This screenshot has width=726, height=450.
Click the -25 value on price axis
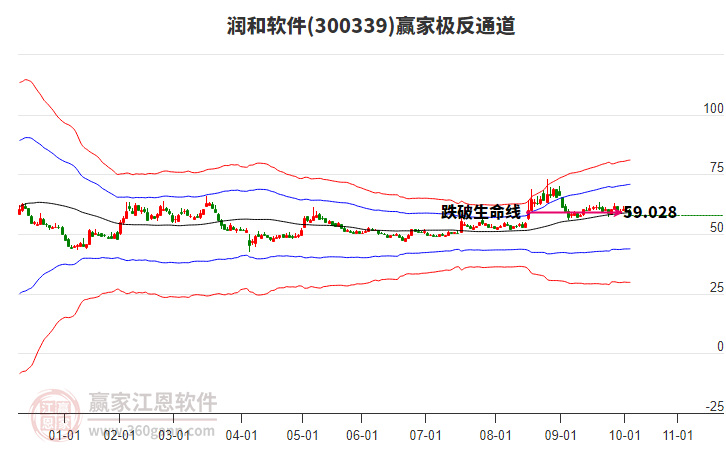[x=714, y=406]
